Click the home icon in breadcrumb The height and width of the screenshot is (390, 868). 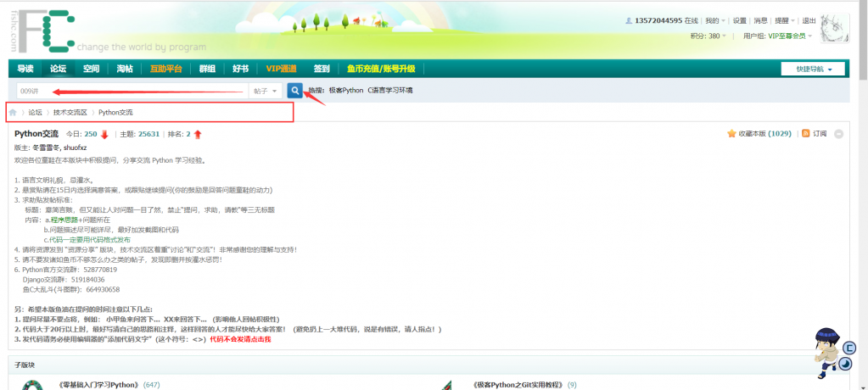click(x=13, y=112)
